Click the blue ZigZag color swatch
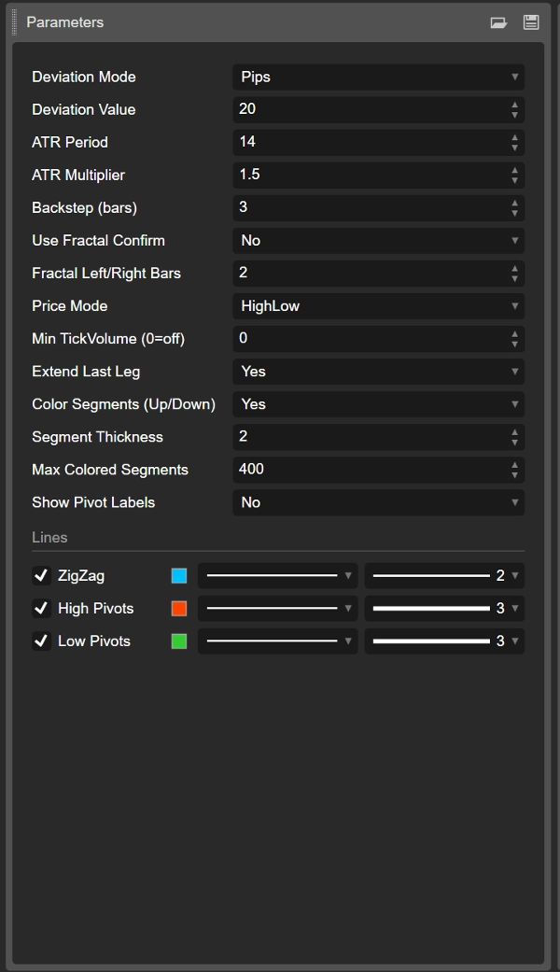560x972 pixels. [179, 576]
